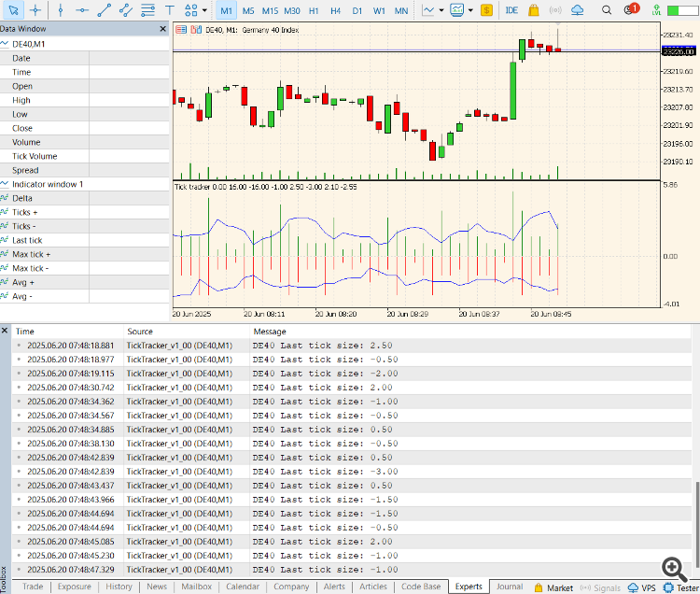Open Tester in the toolbox footer
The width and height of the screenshot is (700, 594).
(x=681, y=587)
